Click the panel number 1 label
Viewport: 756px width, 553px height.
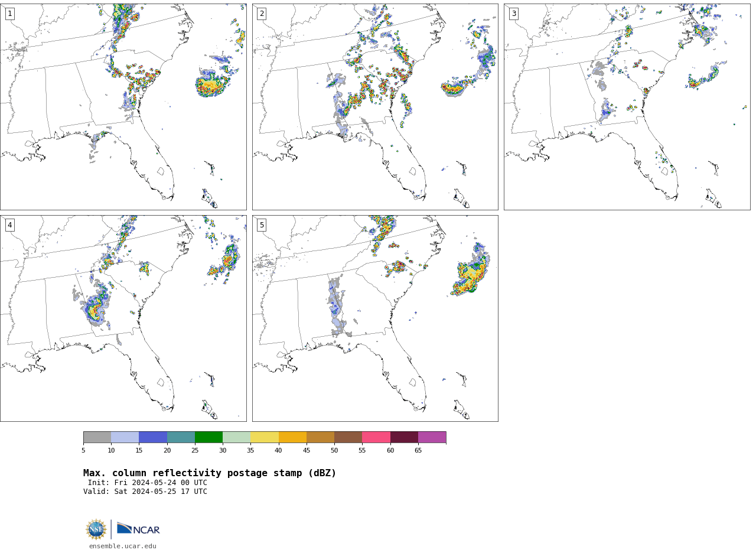coord(9,14)
